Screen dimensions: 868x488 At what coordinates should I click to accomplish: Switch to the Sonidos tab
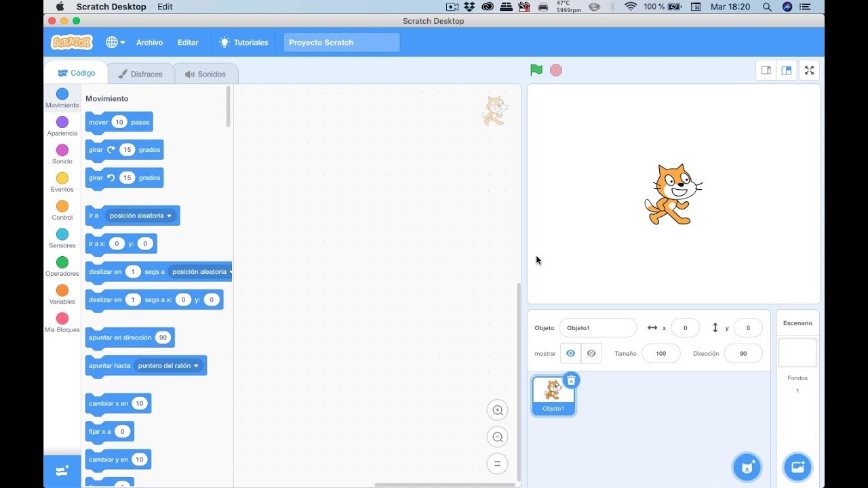tap(205, 74)
